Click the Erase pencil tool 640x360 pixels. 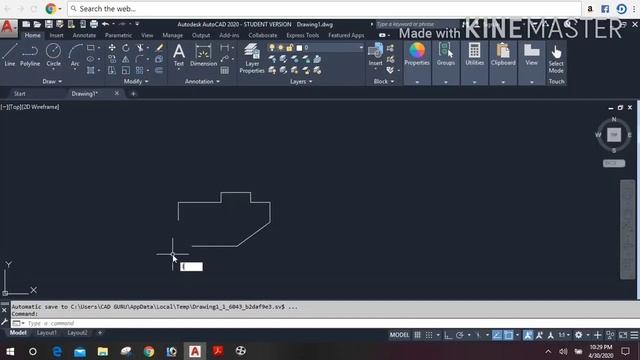pos(159,48)
